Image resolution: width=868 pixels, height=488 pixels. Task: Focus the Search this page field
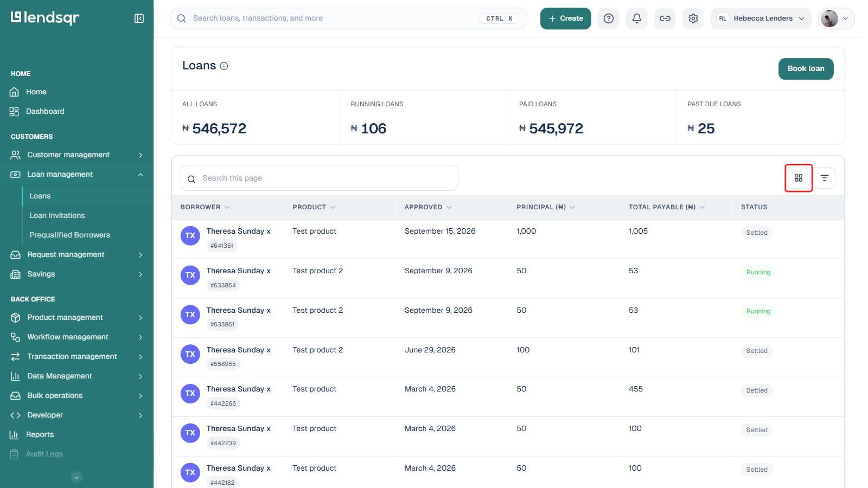coord(320,178)
